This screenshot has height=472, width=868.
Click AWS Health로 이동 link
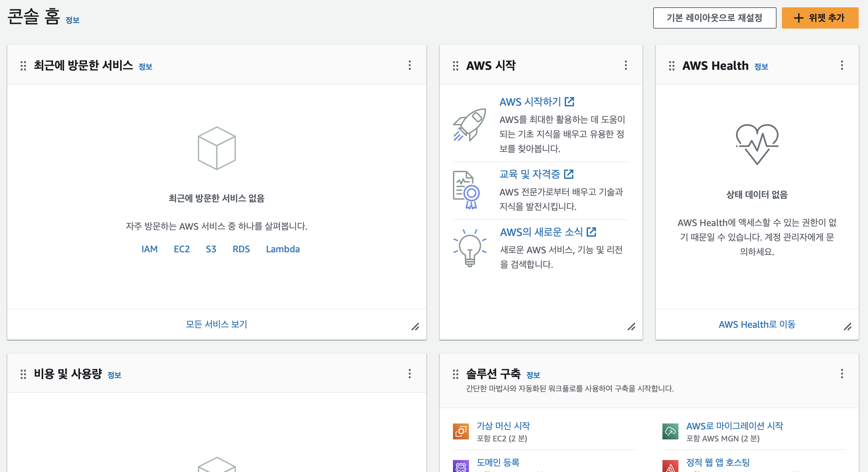[x=757, y=324]
